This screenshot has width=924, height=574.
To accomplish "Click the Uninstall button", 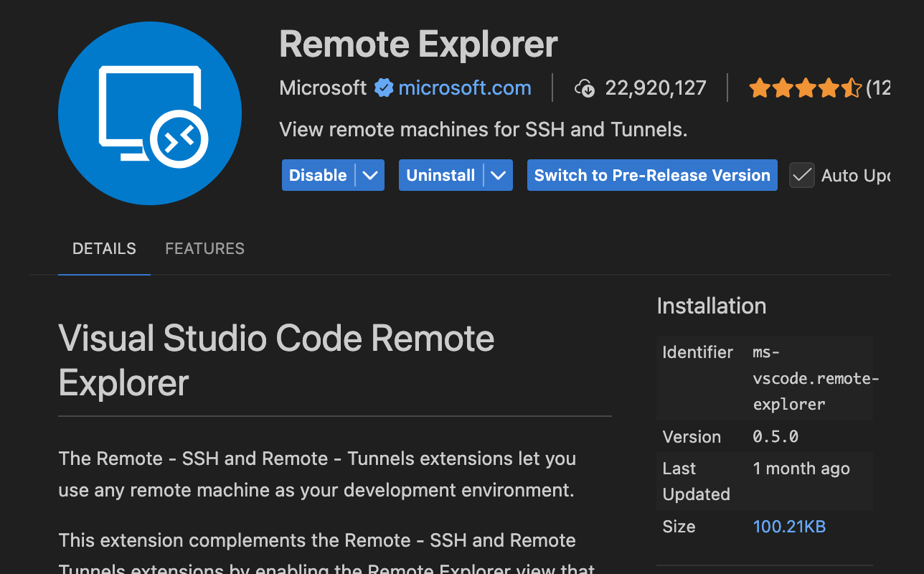I will click(x=440, y=175).
